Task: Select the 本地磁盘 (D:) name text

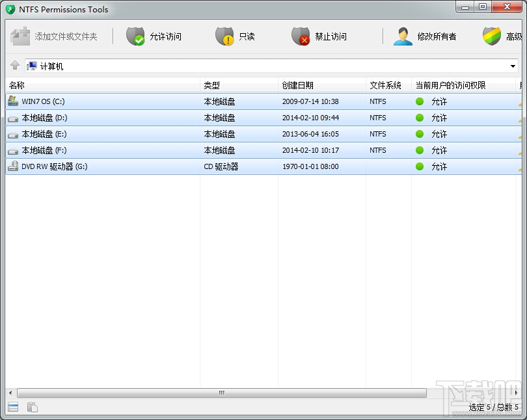Action: point(44,118)
